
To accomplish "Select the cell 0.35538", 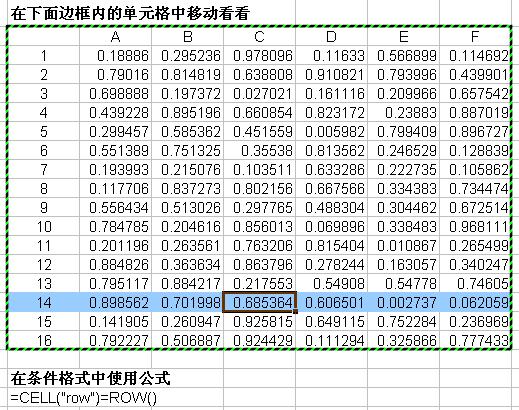I will pyautogui.click(x=259, y=150).
